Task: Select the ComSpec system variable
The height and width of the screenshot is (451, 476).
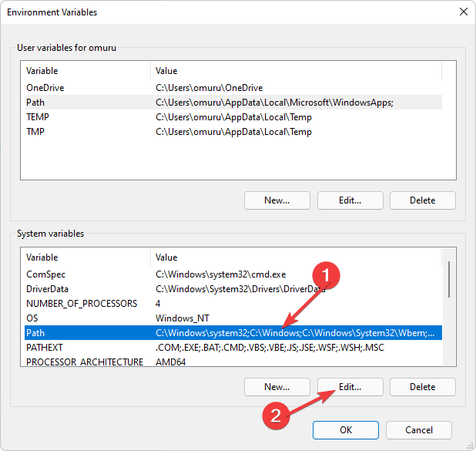Action: pyautogui.click(x=233, y=274)
